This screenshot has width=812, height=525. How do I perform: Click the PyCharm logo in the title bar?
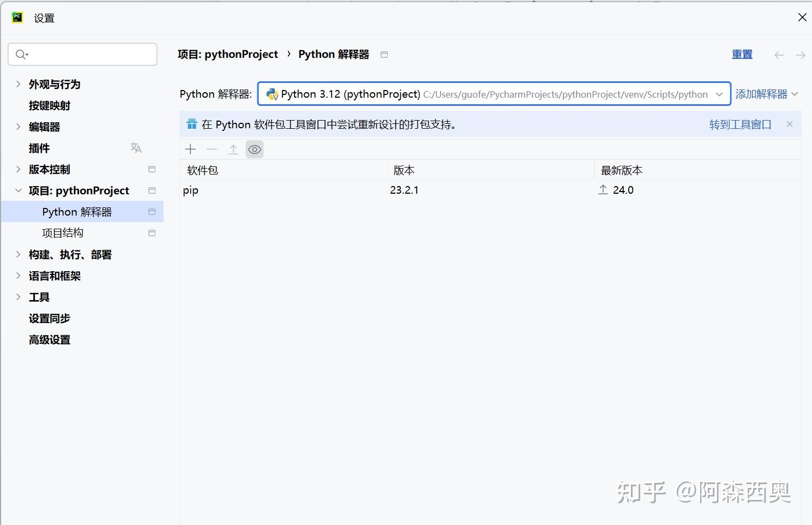tap(17, 17)
